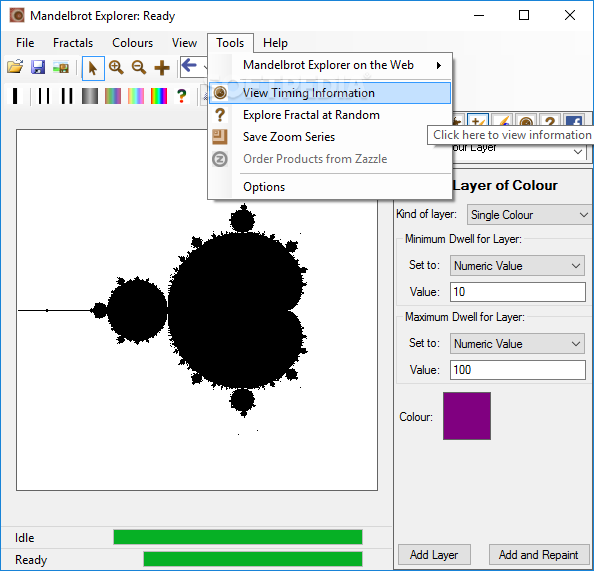Open the File menu
Screen dimensions: 594x571
coord(25,43)
